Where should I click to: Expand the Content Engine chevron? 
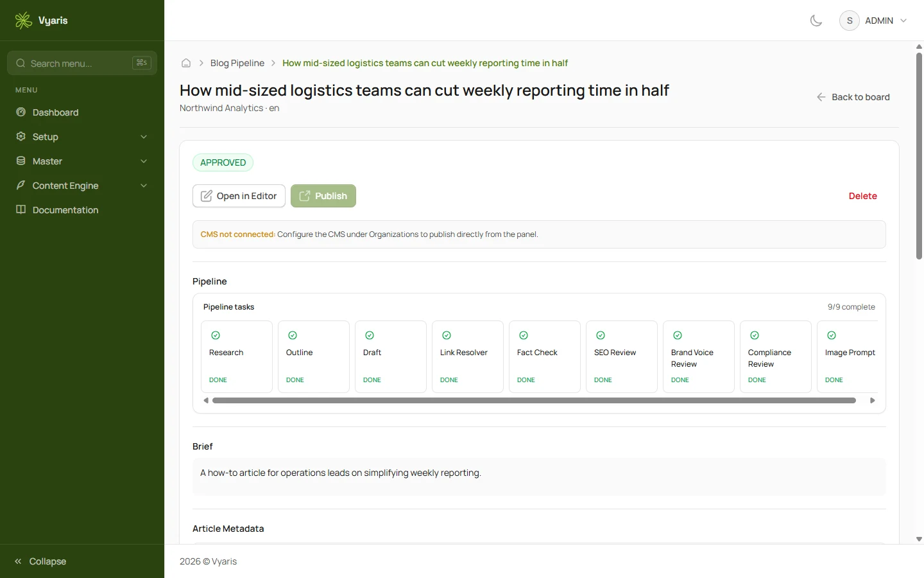(144, 186)
